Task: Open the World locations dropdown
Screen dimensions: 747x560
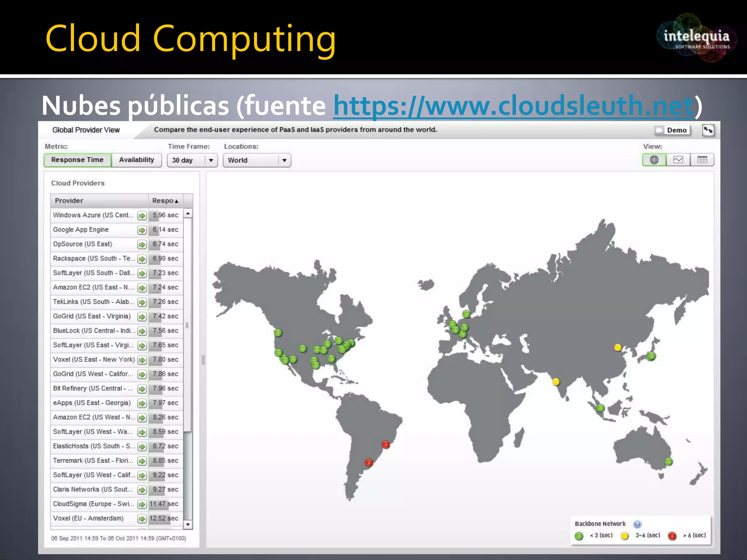Action: point(257,160)
